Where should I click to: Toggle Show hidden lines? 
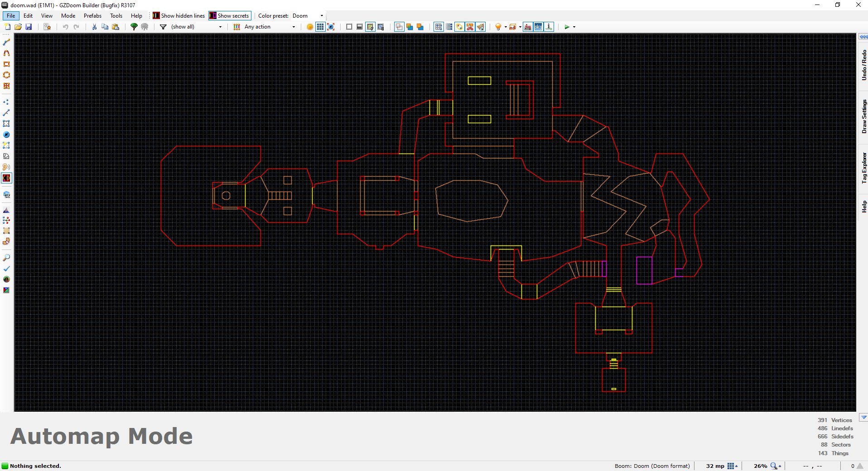pos(178,15)
